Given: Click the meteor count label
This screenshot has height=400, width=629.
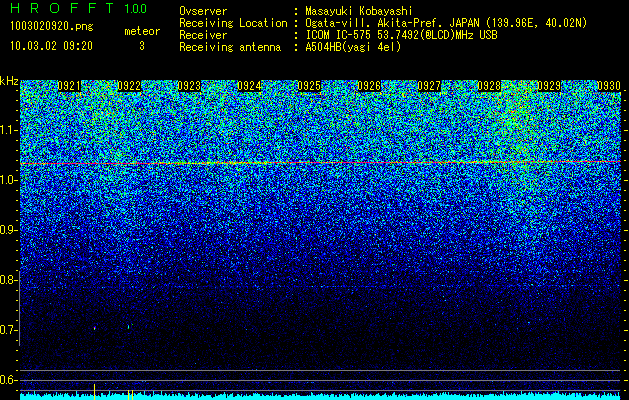Looking at the screenshot, I should (x=142, y=31).
